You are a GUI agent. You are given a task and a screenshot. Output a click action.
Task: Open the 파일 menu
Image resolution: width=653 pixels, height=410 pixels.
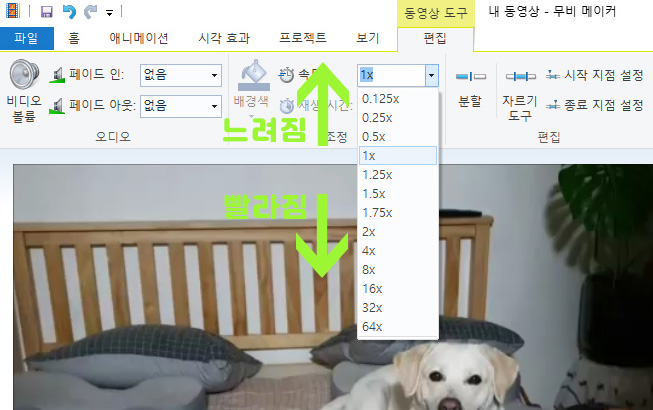click(x=27, y=38)
